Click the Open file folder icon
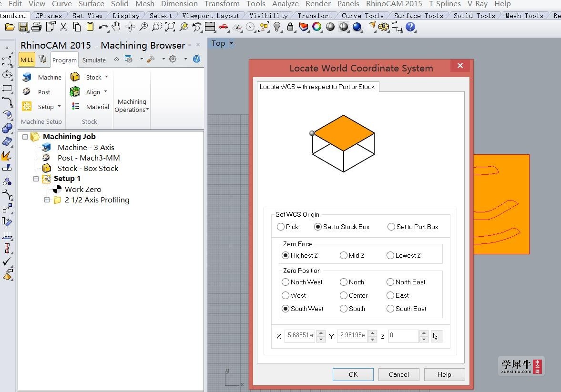 click(x=10, y=27)
